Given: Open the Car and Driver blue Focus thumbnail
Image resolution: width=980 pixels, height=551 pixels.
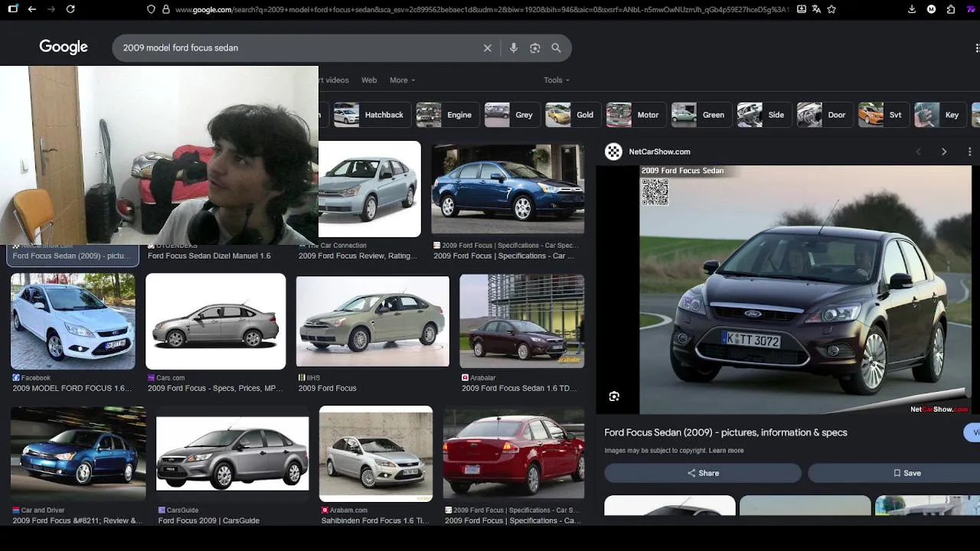Looking at the screenshot, I should click(78, 453).
